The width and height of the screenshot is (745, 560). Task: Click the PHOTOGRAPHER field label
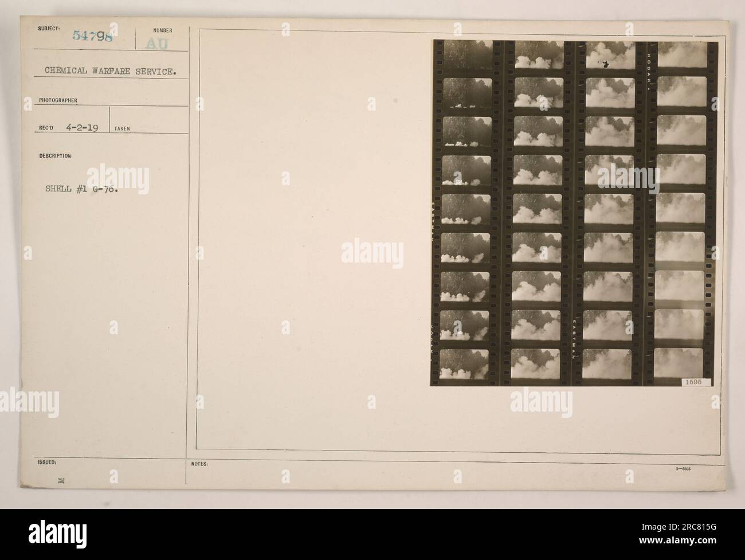[58, 99]
